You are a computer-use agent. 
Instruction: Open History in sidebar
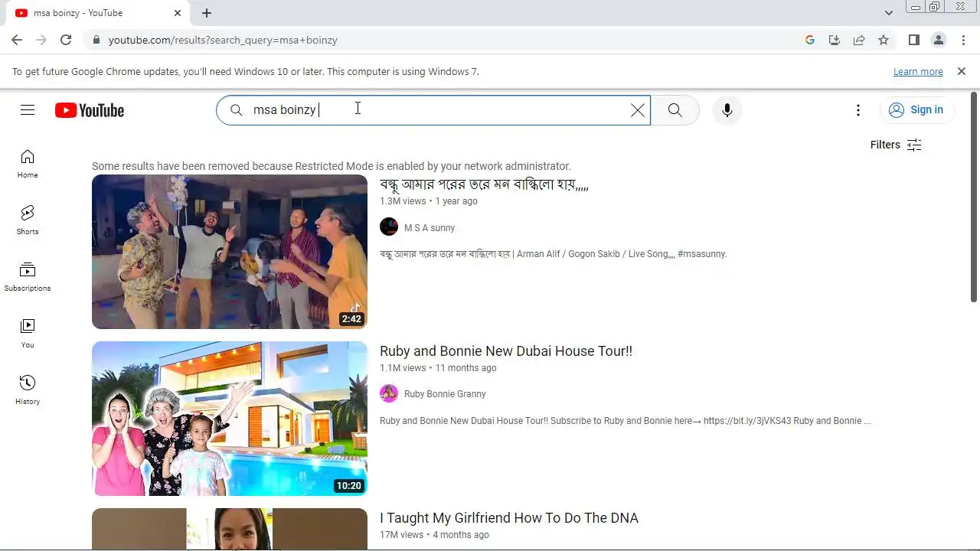pos(28,390)
